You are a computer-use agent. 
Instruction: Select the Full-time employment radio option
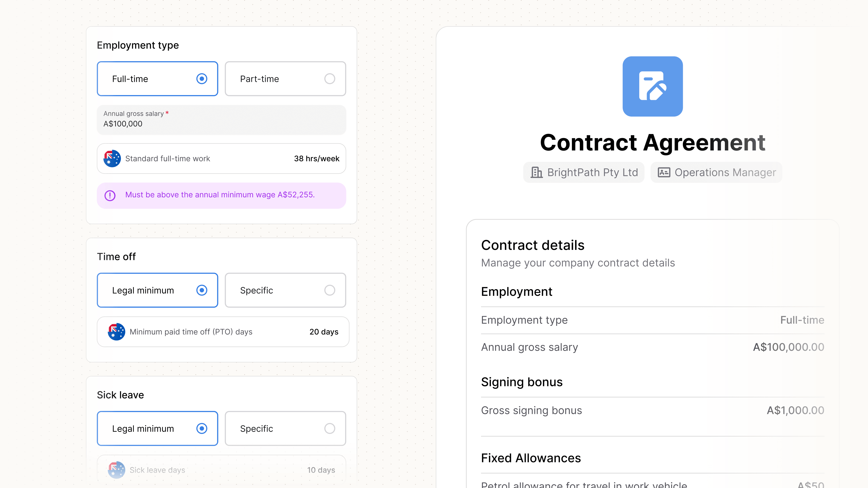(x=157, y=79)
